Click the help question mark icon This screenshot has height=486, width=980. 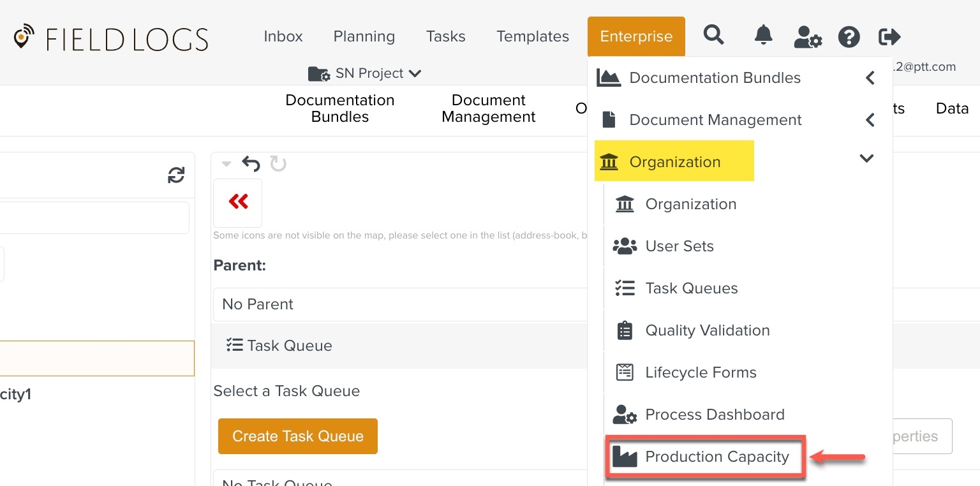[x=849, y=37]
